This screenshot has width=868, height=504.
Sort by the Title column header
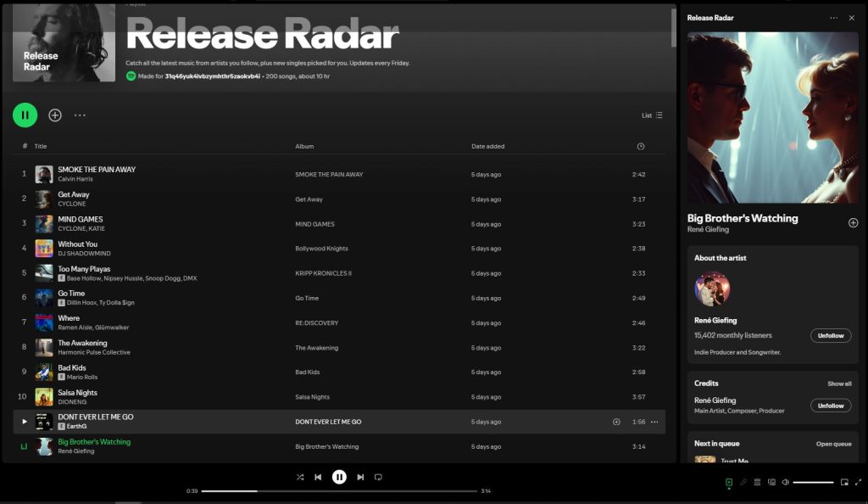click(x=41, y=146)
